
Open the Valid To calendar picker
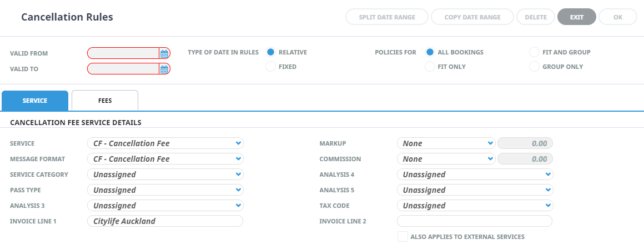pyautogui.click(x=164, y=69)
